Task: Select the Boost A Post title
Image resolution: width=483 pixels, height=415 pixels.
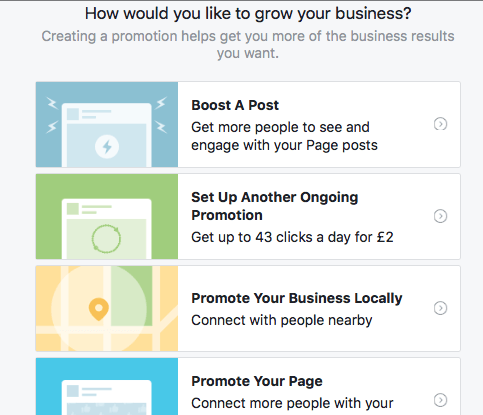Action: coord(235,105)
